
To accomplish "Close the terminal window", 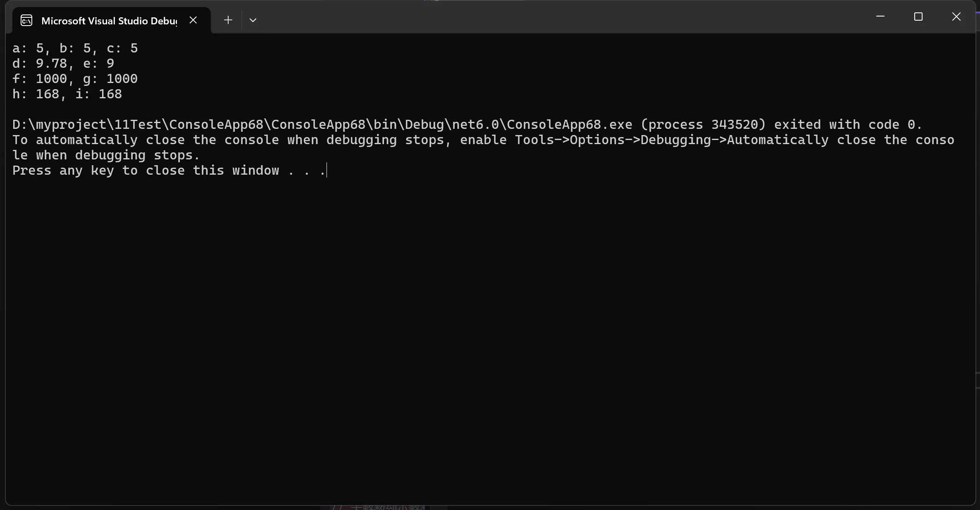I will click(956, 17).
